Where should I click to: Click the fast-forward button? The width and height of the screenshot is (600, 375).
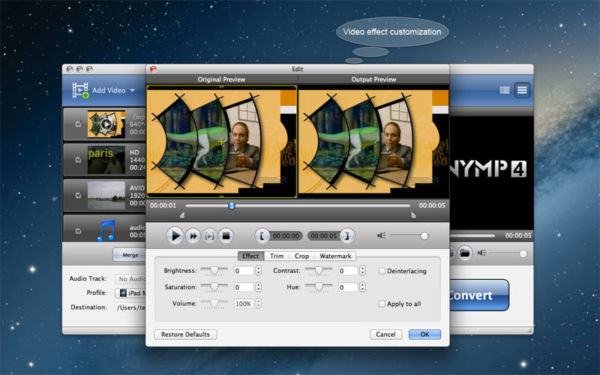(x=193, y=236)
